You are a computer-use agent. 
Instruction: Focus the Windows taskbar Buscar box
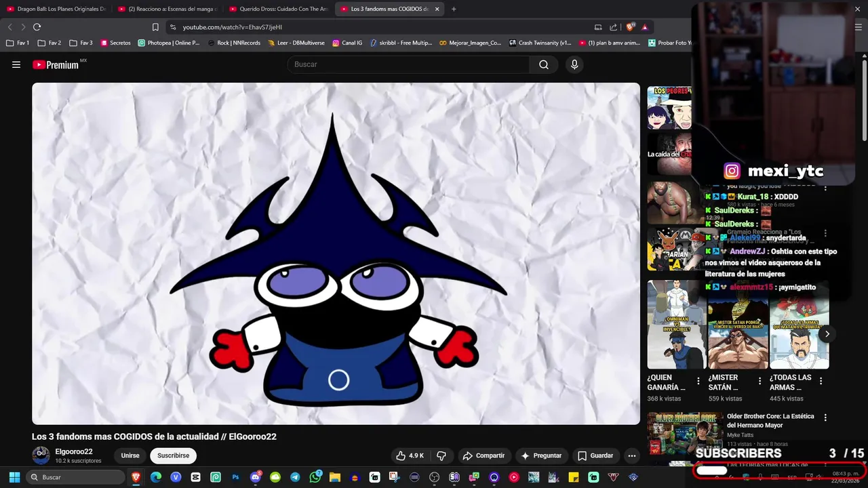[75, 477]
